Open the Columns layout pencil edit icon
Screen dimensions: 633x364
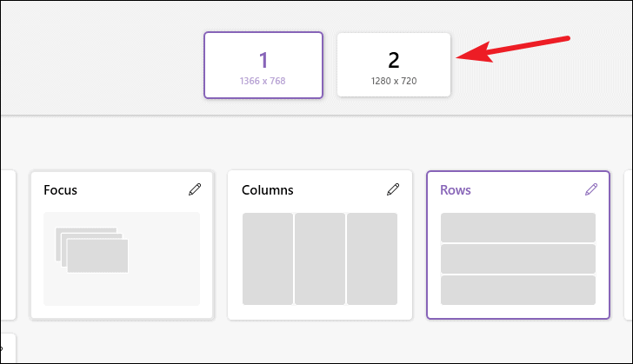(393, 189)
